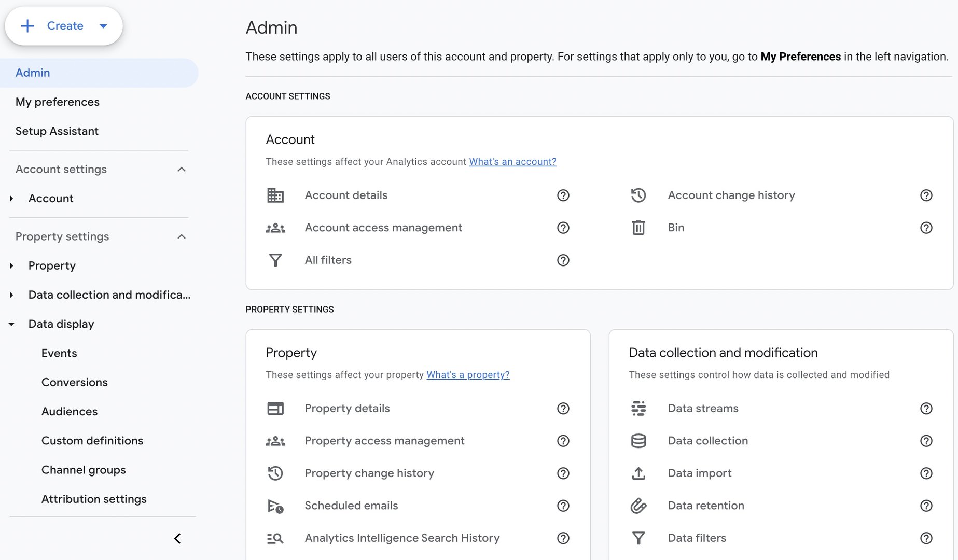
Task: Click the Data import upload icon
Action: click(x=638, y=473)
